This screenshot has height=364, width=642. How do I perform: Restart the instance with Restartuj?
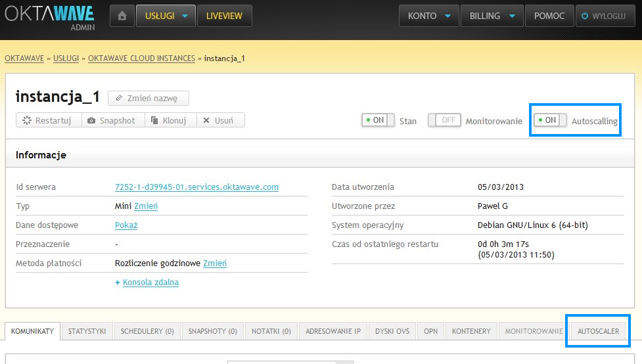(x=49, y=120)
